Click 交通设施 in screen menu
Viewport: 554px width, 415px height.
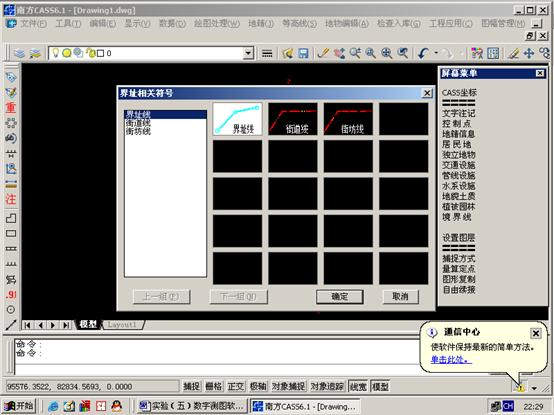tap(459, 165)
